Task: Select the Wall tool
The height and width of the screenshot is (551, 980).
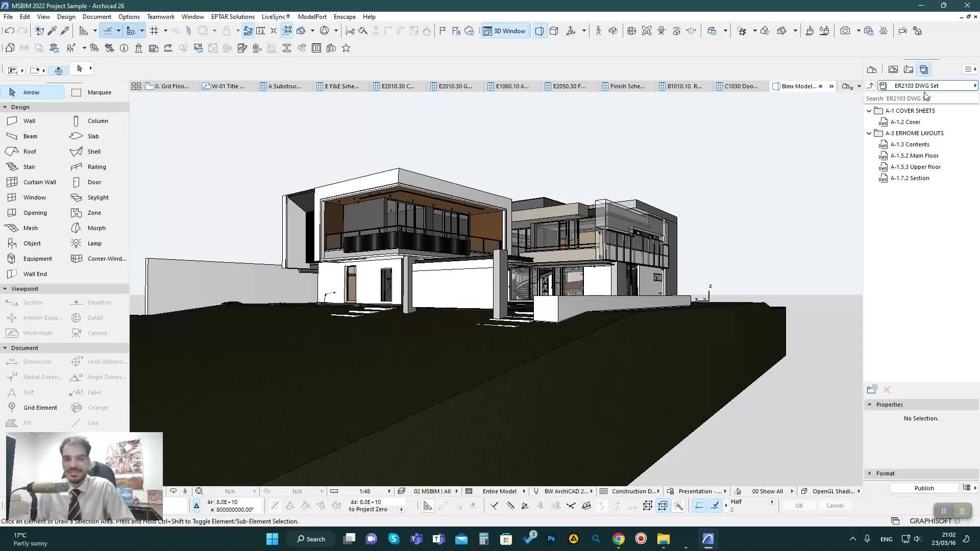Action: [29, 121]
